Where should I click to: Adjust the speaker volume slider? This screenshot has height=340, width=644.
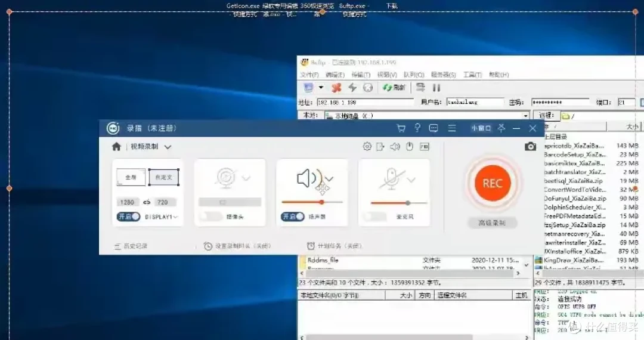tap(312, 202)
